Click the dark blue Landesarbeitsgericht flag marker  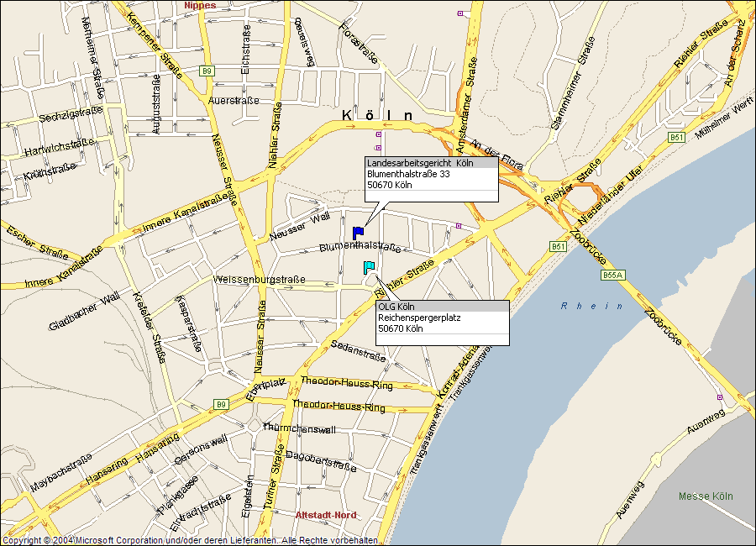tap(358, 233)
